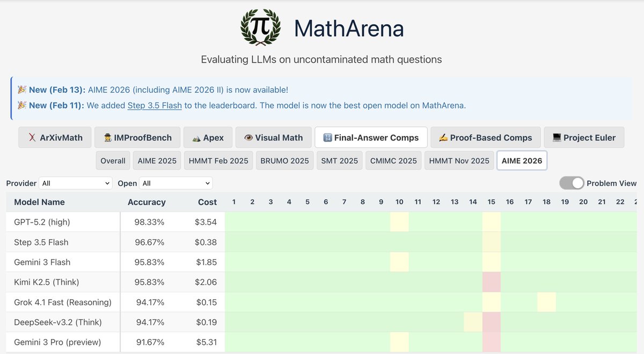Select the Overall sub-tab
Screen dimensions: 644x354
click(x=113, y=160)
